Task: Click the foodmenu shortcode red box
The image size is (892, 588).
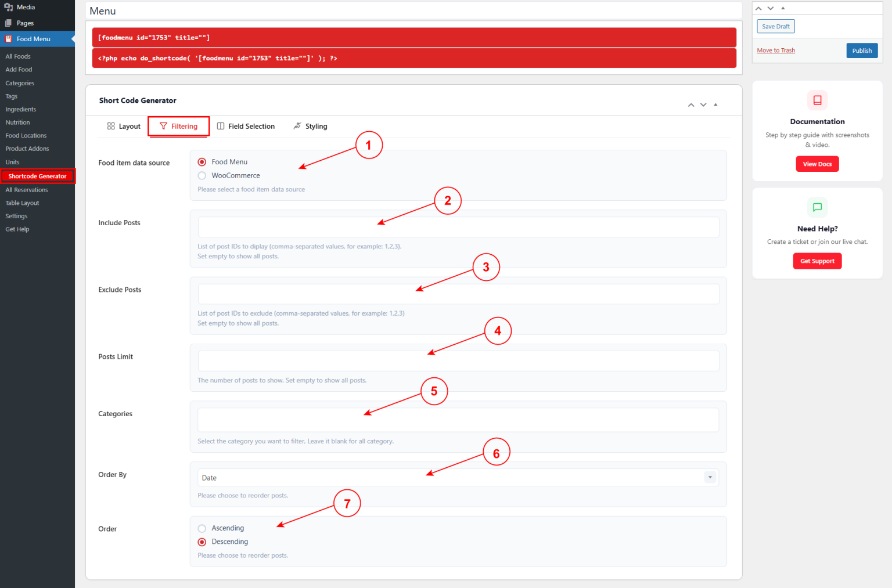Action: coord(414,37)
